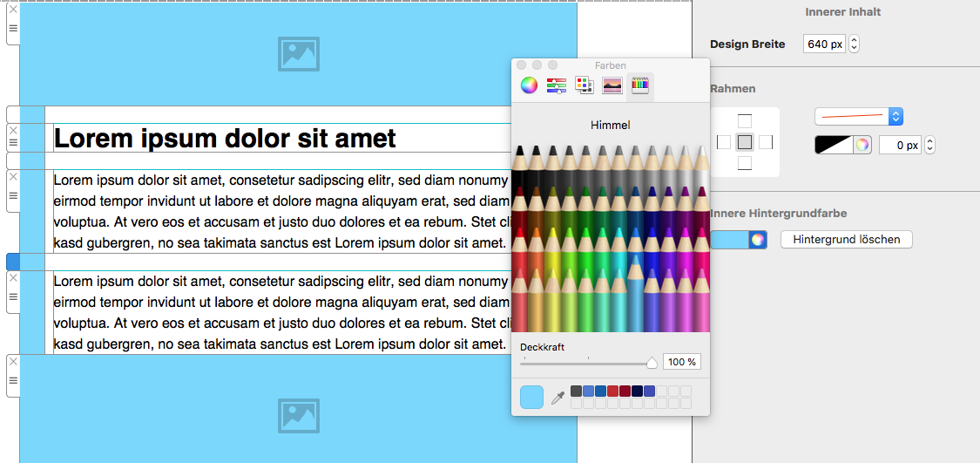Open the color wheel picker tab
The width and height of the screenshot is (980, 463).
pyautogui.click(x=530, y=85)
